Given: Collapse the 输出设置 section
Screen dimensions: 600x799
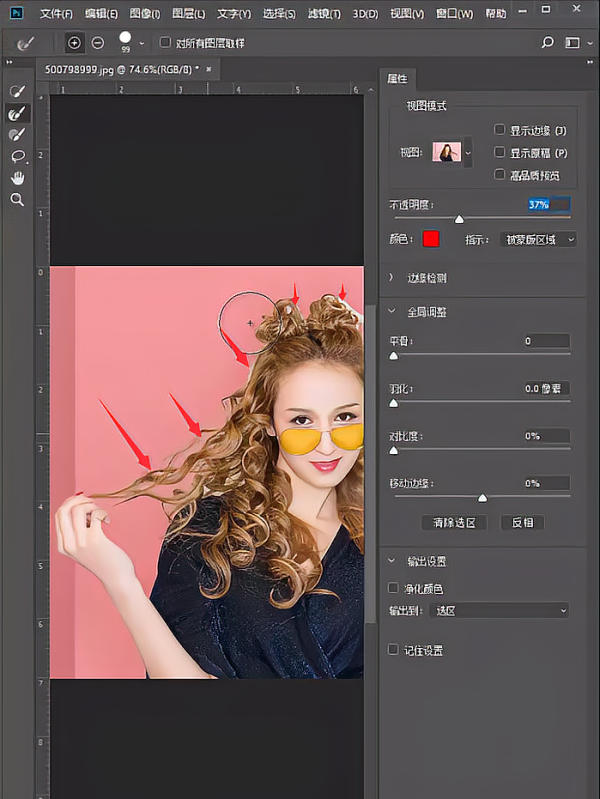Looking at the screenshot, I should click(x=392, y=561).
